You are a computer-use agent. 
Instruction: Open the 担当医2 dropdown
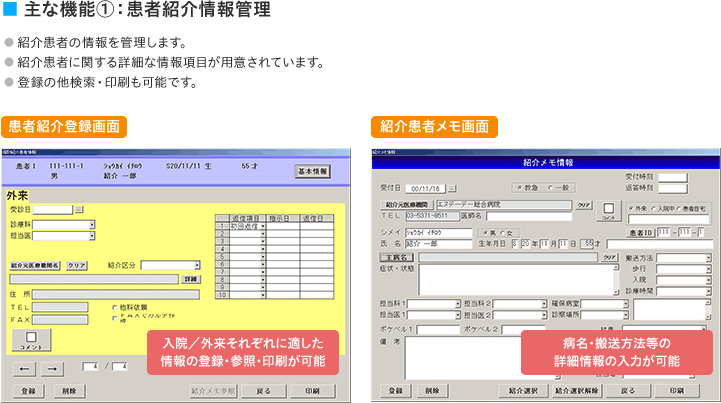[x=544, y=315]
